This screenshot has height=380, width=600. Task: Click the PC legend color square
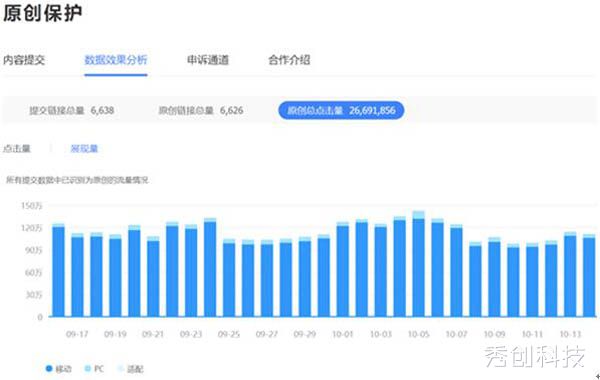pos(88,369)
